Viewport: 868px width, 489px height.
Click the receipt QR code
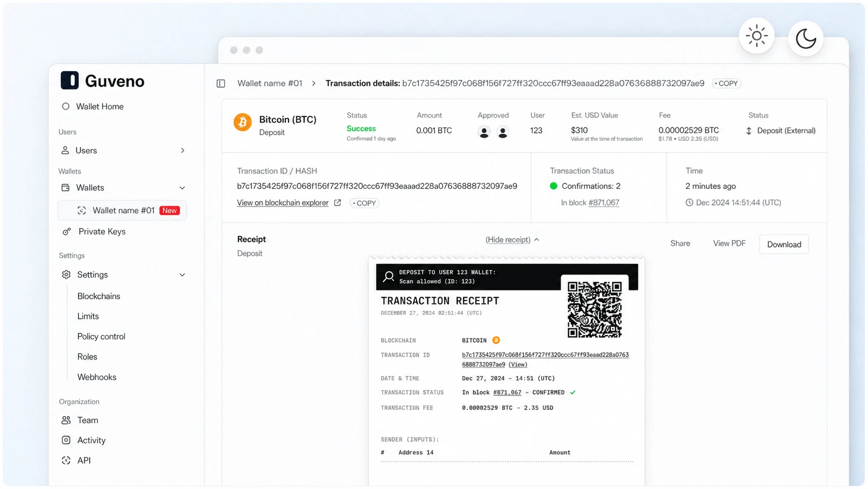point(594,310)
